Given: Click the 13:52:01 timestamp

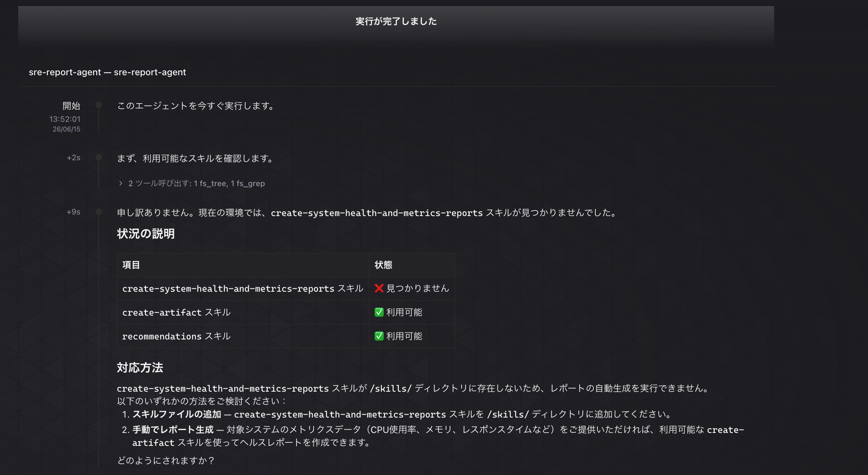Looking at the screenshot, I should point(65,119).
